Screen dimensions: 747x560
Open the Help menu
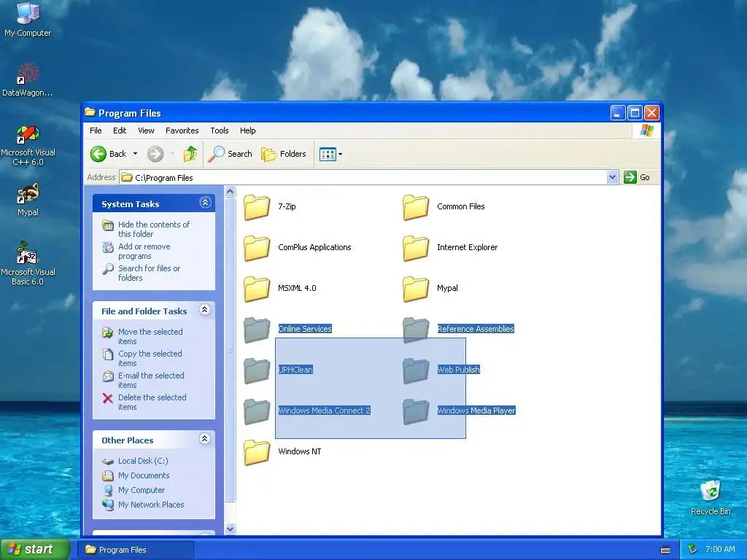point(247,131)
